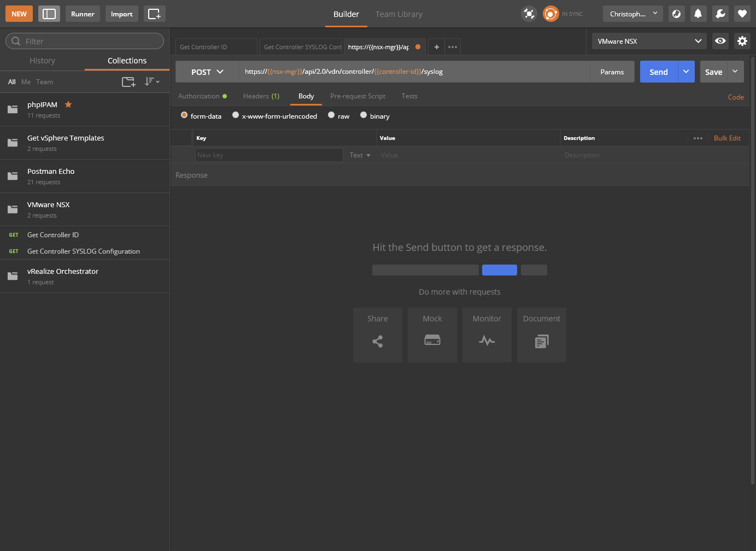
Task: Switch to the Pre-request Script tab
Action: click(x=358, y=96)
